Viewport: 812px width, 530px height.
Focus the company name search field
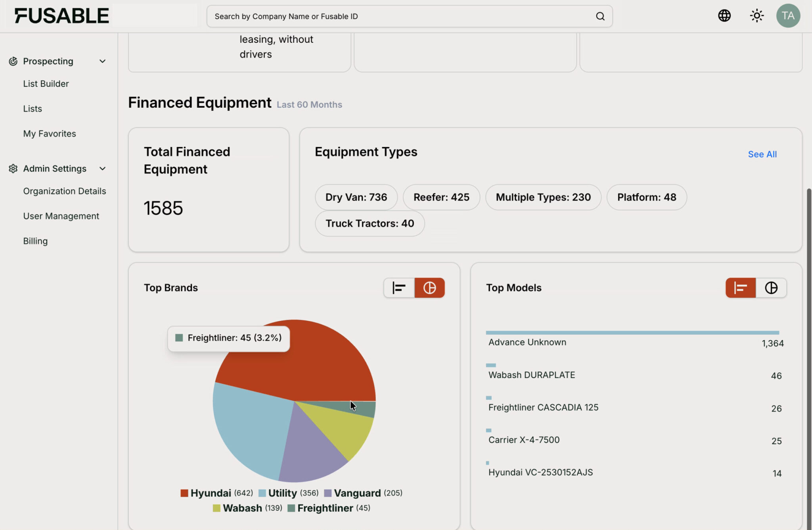[x=409, y=16]
